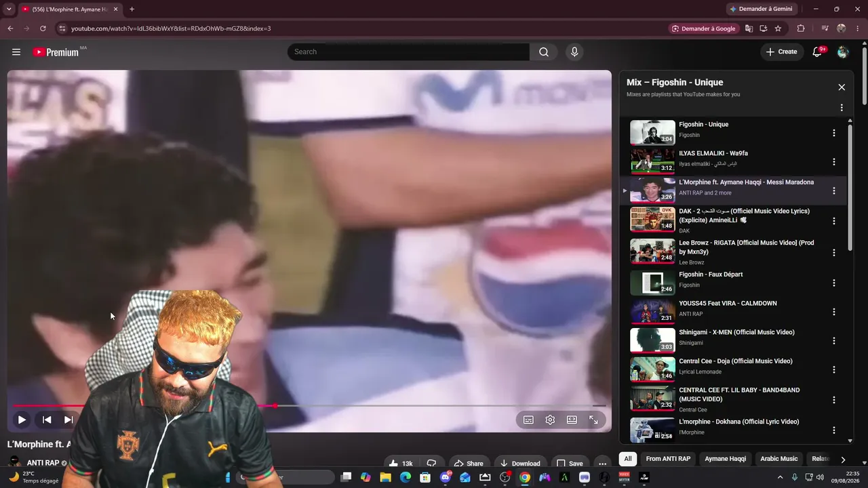Open the YouTube guide hamburger menu

(16, 52)
